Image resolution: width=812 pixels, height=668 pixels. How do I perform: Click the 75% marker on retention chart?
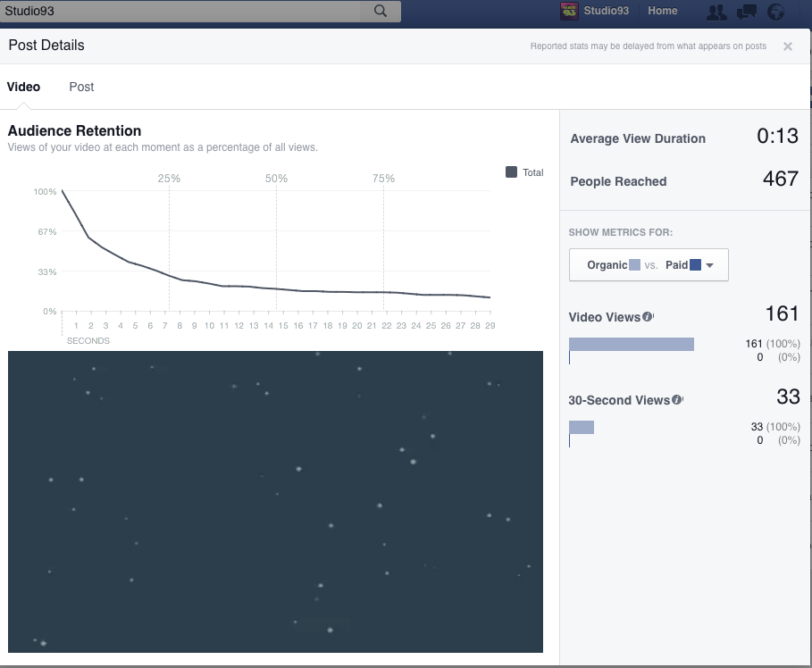pos(383,178)
